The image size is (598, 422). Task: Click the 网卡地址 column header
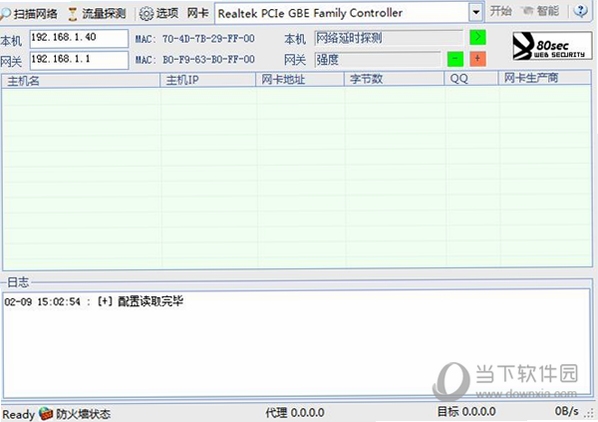click(300, 80)
